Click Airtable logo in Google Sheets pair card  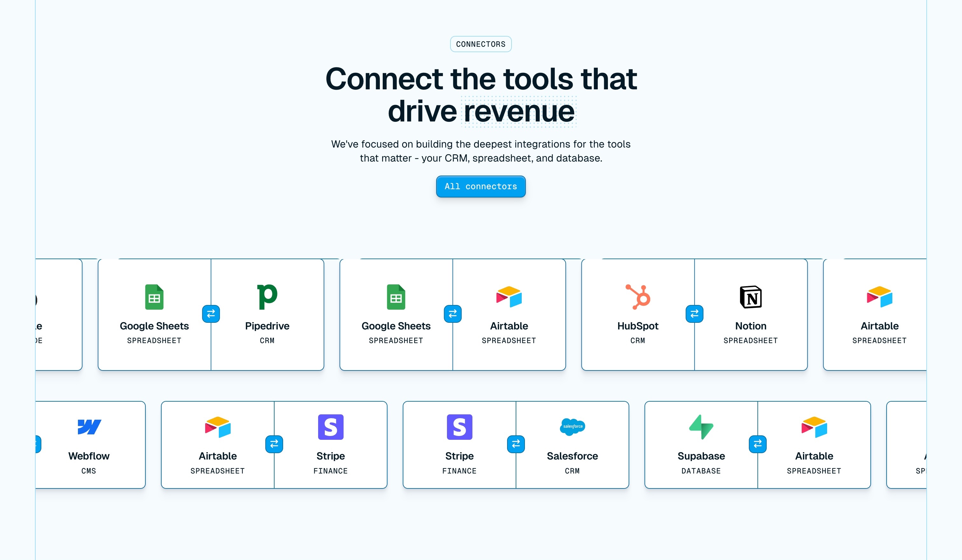tap(509, 297)
